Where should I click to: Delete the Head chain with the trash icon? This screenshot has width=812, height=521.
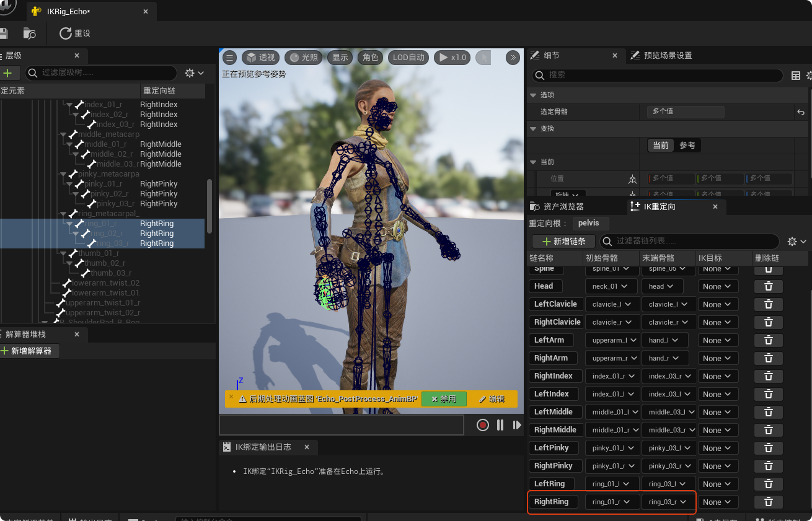point(769,286)
